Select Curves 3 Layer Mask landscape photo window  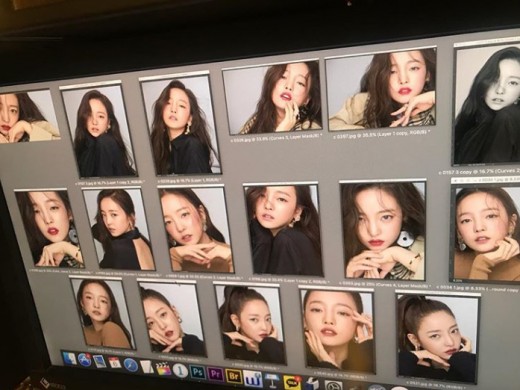click(272, 97)
